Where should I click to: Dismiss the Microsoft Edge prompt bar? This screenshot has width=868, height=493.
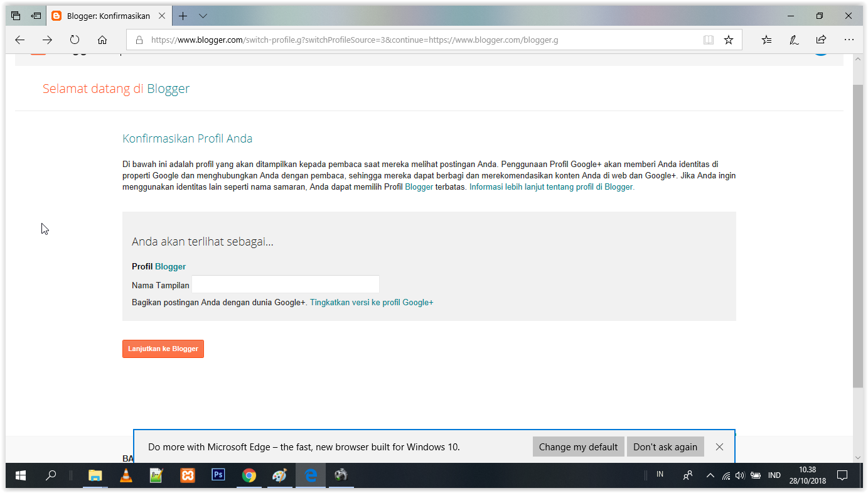click(719, 447)
